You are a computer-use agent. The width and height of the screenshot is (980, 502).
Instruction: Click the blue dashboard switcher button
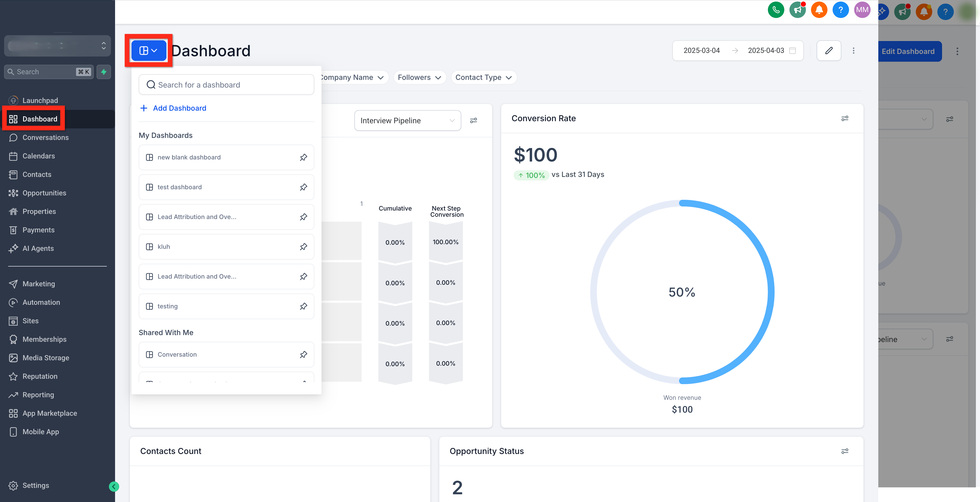(x=148, y=51)
